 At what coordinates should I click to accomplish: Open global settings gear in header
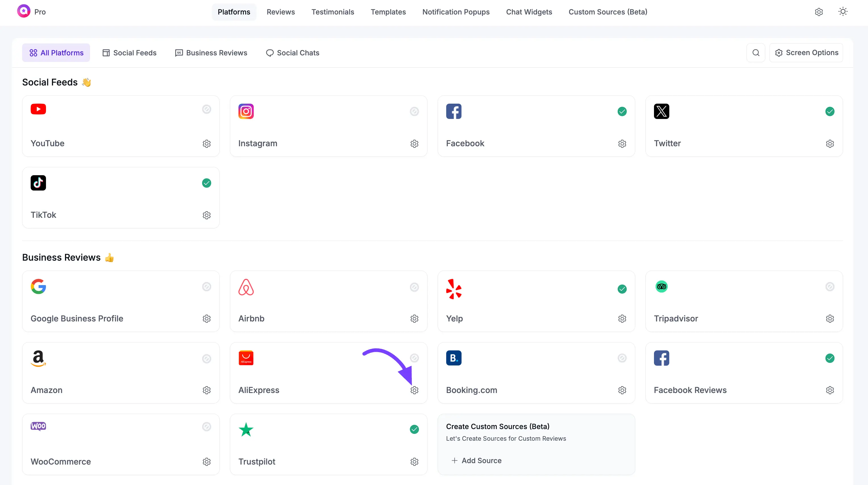coord(819,12)
